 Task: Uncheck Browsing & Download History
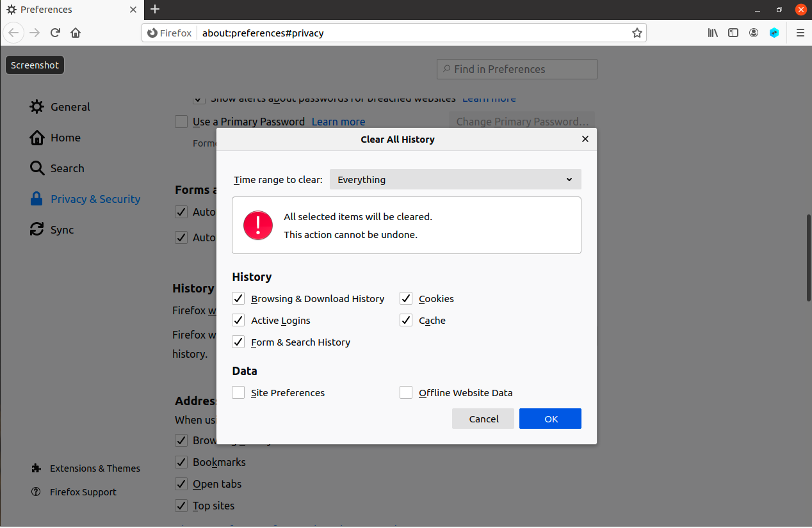[x=239, y=299]
